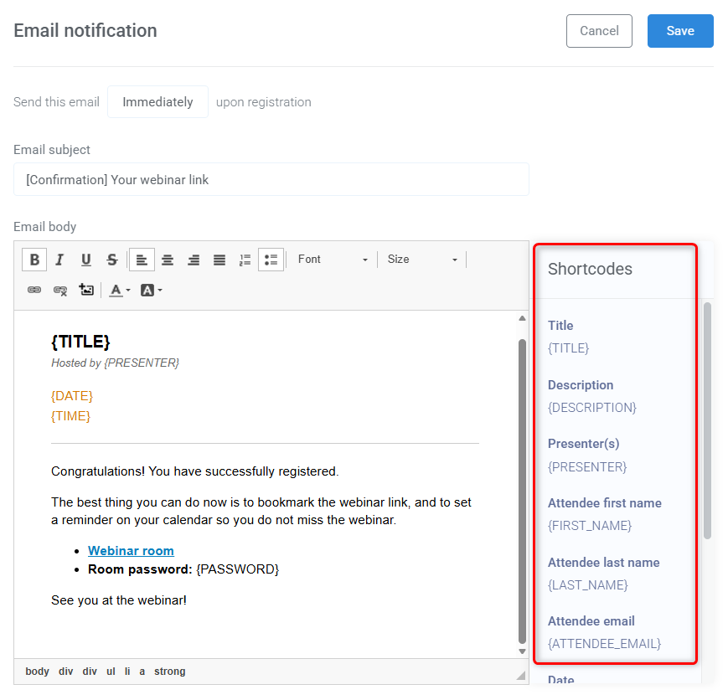Insert a hyperlink using the link icon
The width and height of the screenshot is (728, 700).
click(34, 290)
